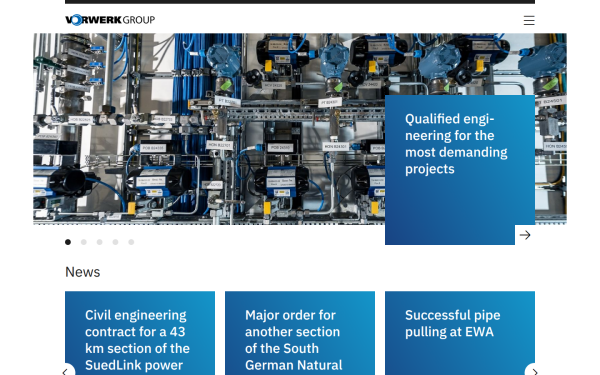Switch to the second slide dot
This screenshot has height=375, width=600.
[x=84, y=242]
